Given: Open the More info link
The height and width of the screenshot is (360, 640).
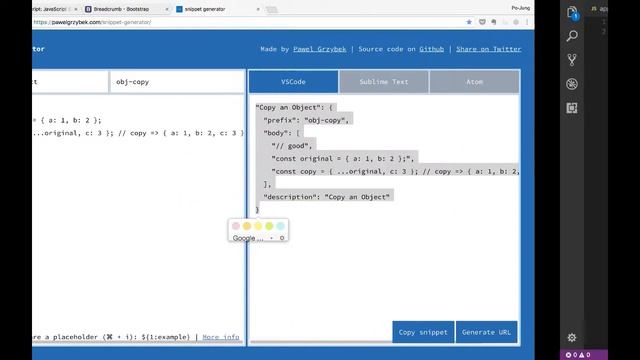Looking at the screenshot, I should pos(221,337).
